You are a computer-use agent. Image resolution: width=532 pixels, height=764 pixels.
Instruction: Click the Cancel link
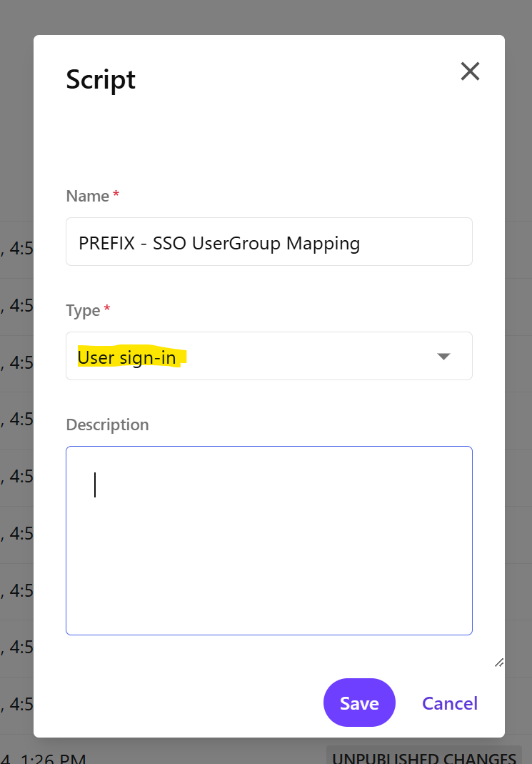449,703
